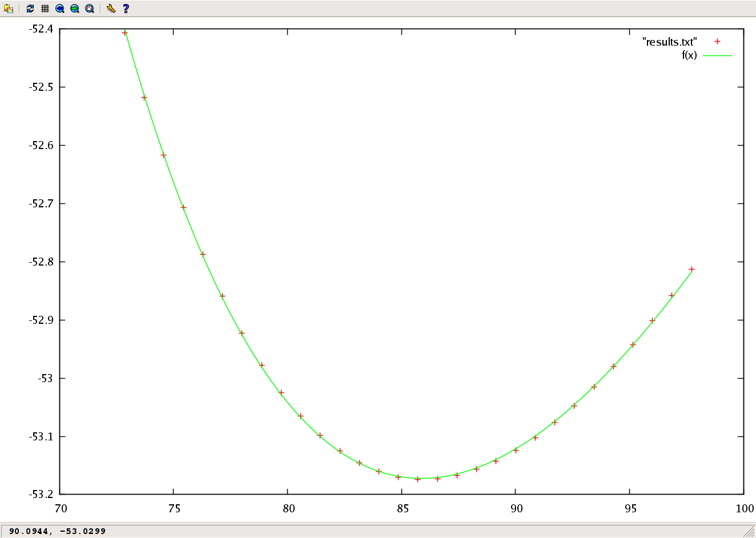The width and height of the screenshot is (756, 538).
Task: Click the -53 label on the y-axis
Action: coord(45,378)
